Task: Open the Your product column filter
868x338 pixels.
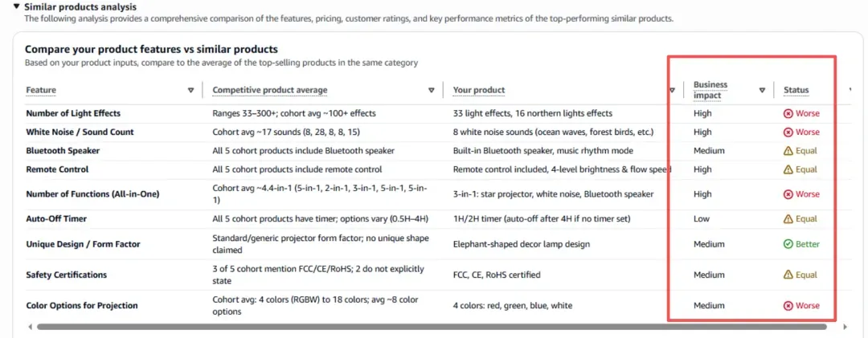Action: click(x=673, y=90)
